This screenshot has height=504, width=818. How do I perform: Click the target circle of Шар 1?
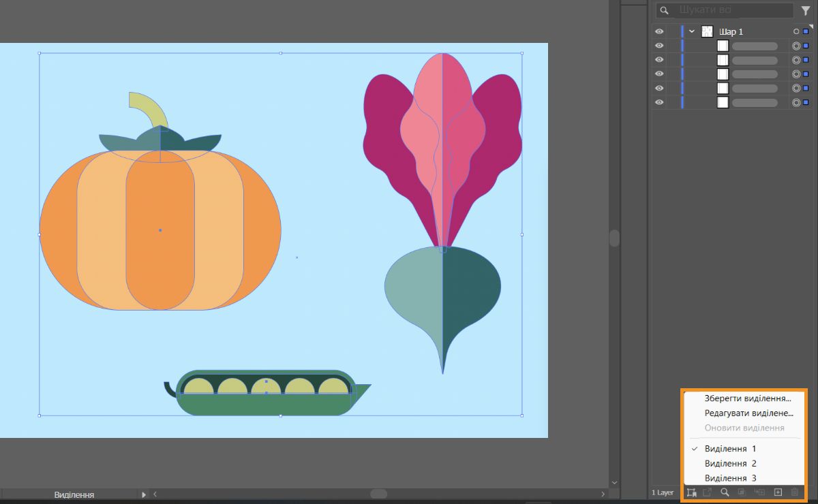click(x=796, y=31)
